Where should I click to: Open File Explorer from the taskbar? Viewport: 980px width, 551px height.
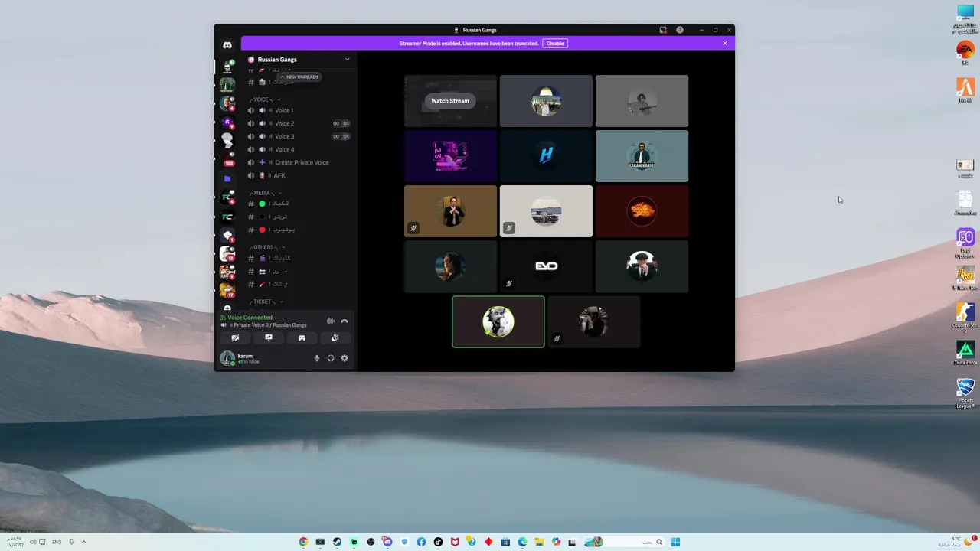click(x=539, y=542)
